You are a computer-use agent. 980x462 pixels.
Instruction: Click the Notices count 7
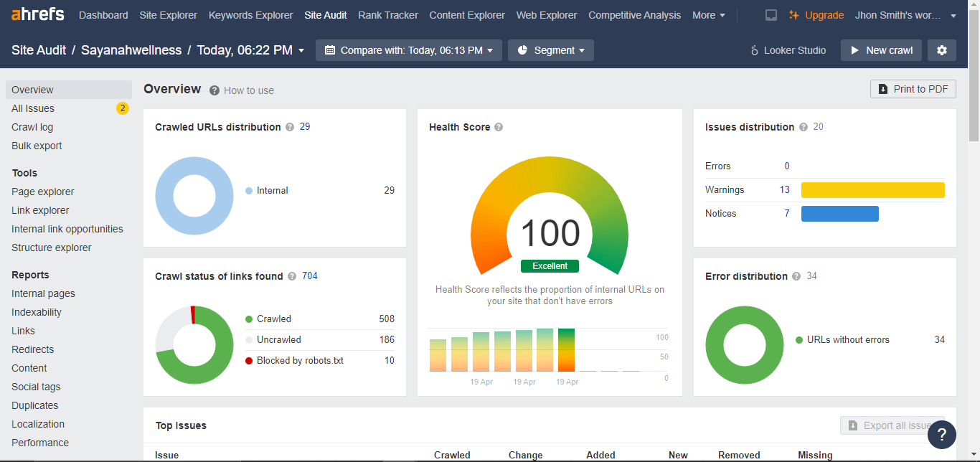[787, 214]
